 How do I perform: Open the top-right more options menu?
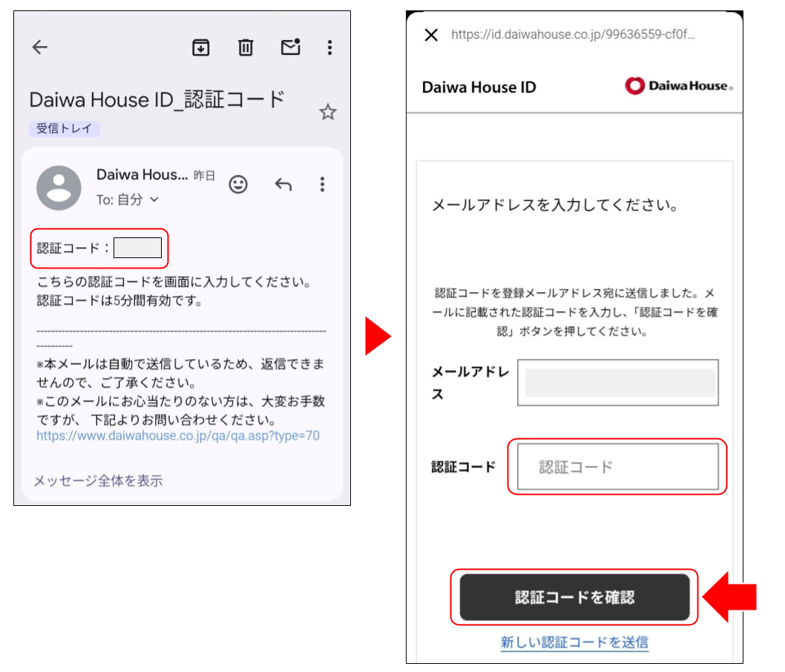[x=329, y=47]
